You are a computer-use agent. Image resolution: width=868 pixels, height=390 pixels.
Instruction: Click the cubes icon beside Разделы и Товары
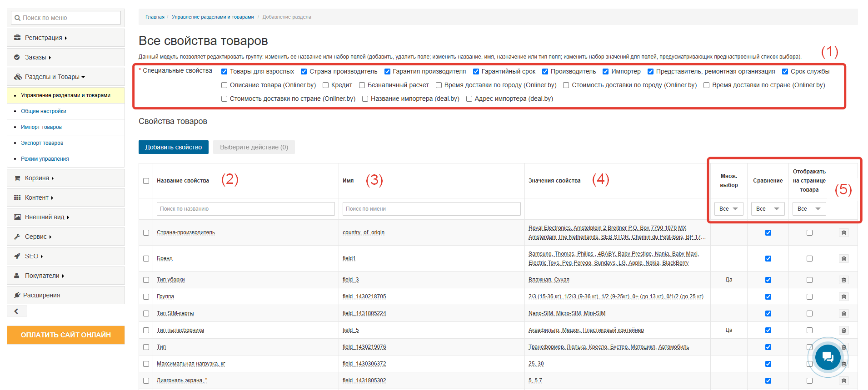(18, 77)
